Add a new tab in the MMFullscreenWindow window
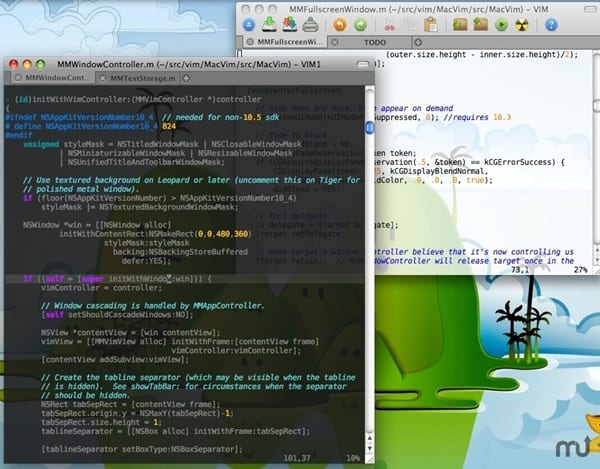Viewport: 600px width, 469px height. click(x=418, y=42)
